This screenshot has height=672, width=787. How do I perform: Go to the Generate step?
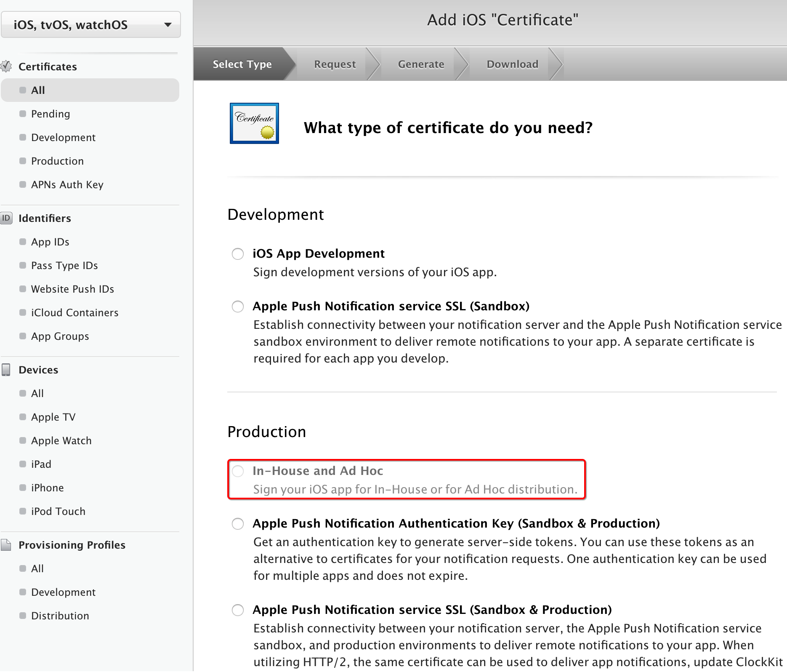[421, 64]
